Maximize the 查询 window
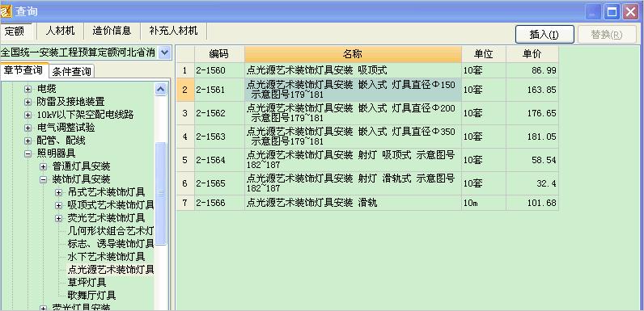This screenshot has width=644, height=311. [612, 12]
